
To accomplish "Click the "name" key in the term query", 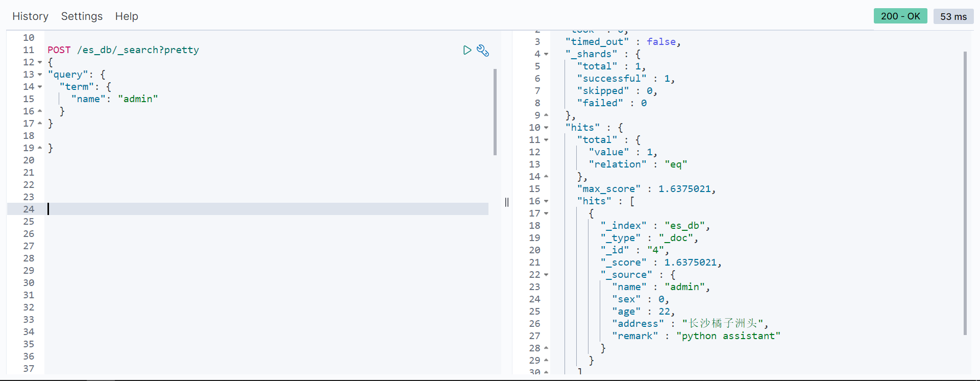I will pos(88,99).
